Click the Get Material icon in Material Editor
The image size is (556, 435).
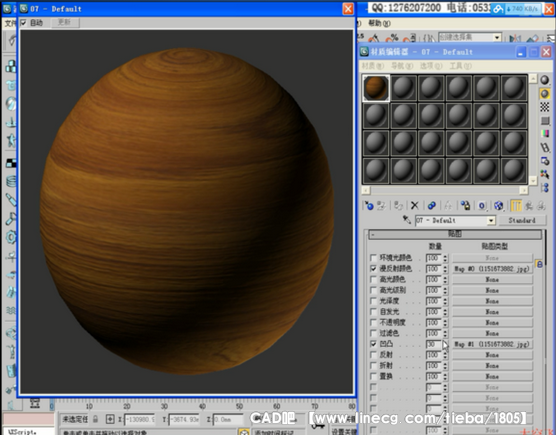point(369,206)
